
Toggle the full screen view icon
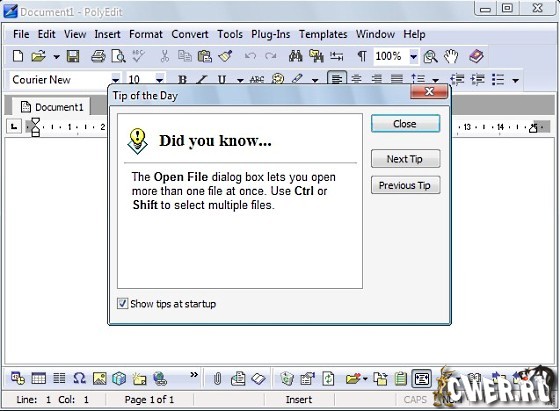click(422, 379)
